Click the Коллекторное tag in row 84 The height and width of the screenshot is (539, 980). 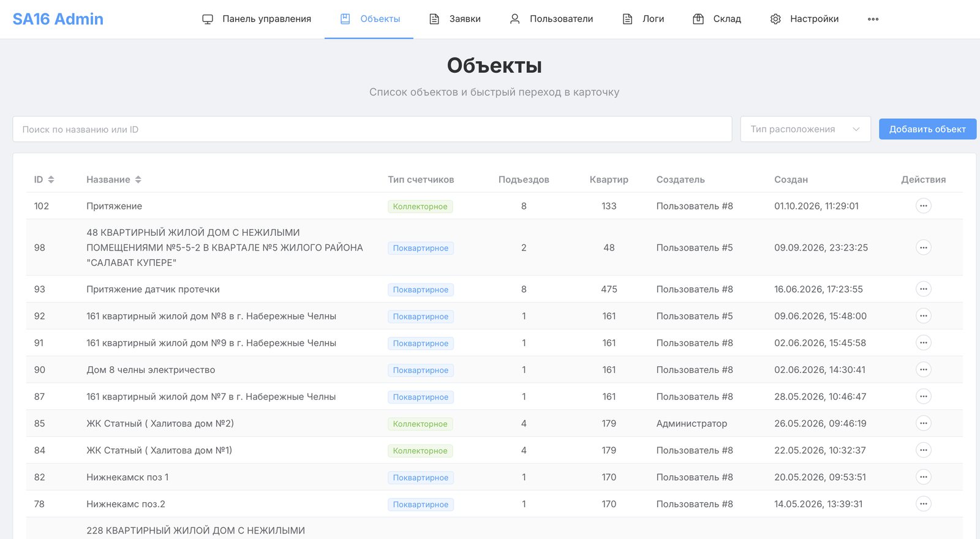tap(420, 451)
